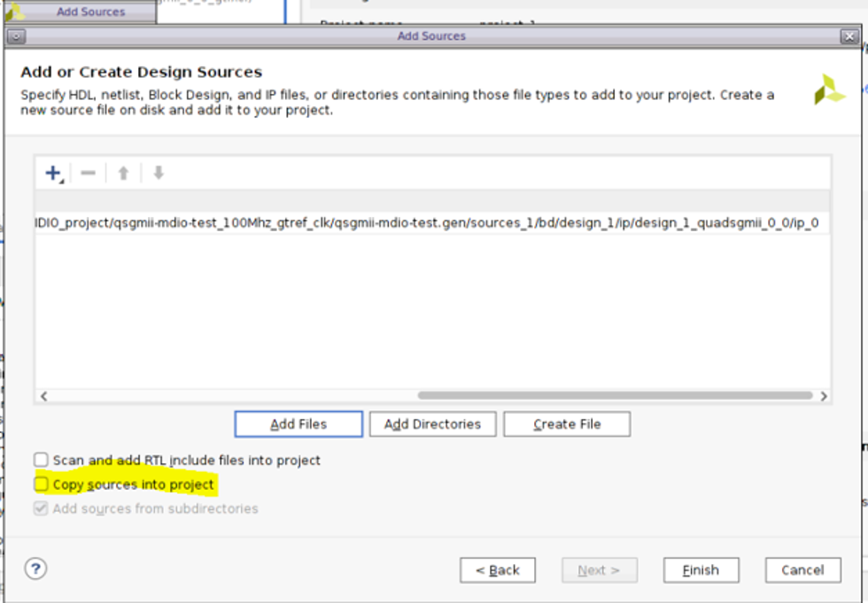Click Finish to add sources

[701, 570]
